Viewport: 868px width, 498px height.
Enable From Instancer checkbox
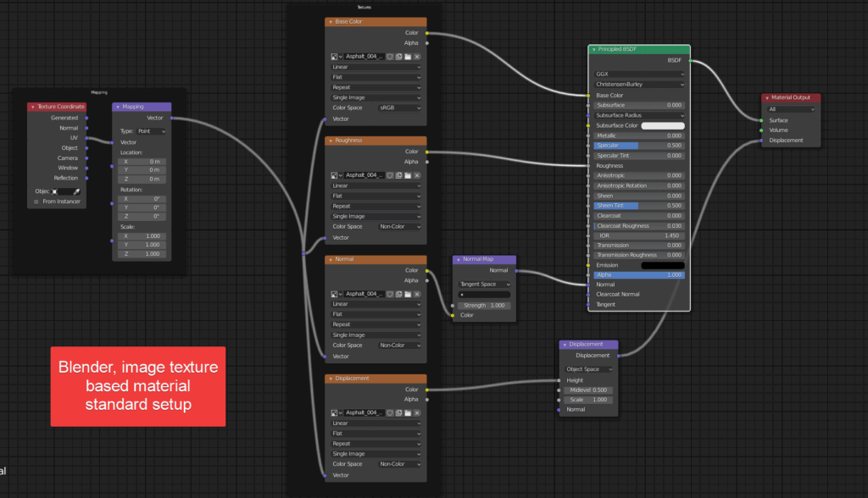coord(36,202)
